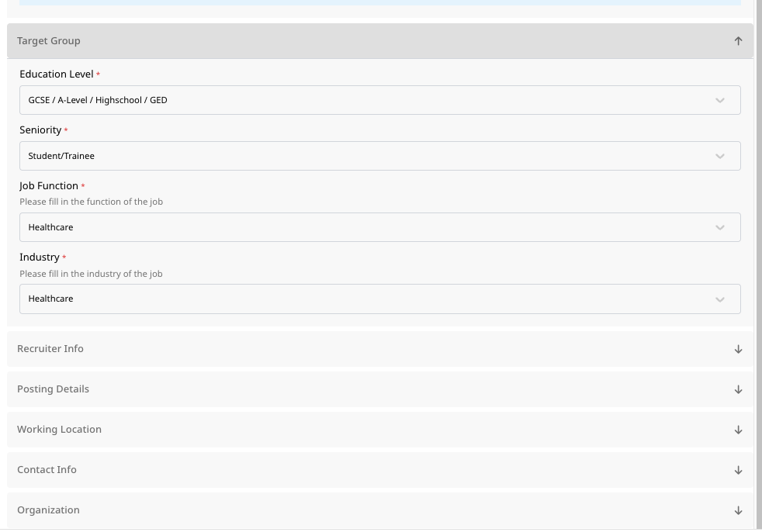The height and width of the screenshot is (532, 762).
Task: Click the chevron in the Industry field
Action: pos(720,299)
